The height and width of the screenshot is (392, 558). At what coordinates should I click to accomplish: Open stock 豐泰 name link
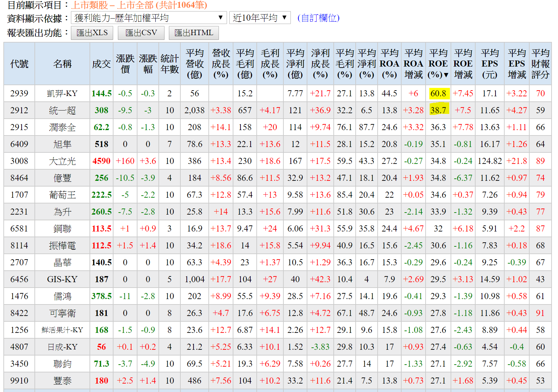[x=62, y=381]
